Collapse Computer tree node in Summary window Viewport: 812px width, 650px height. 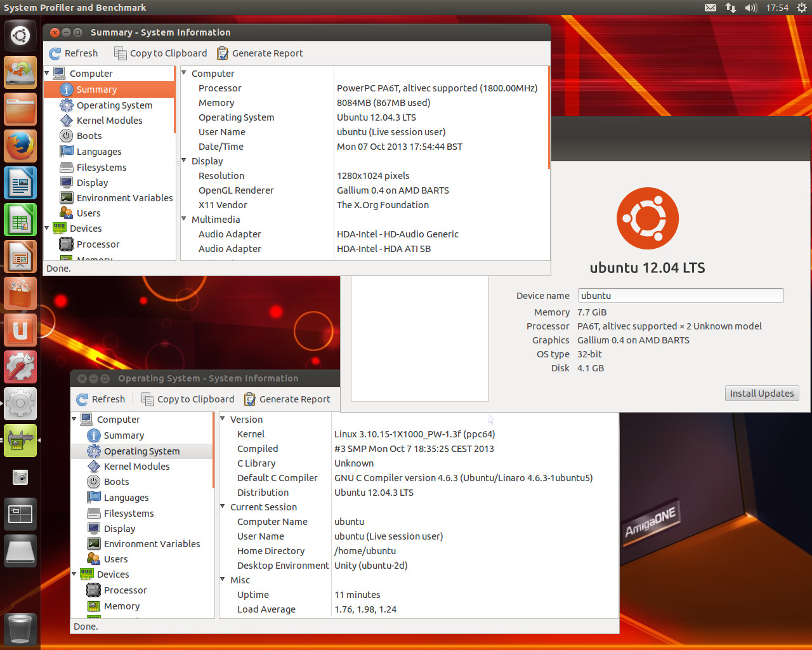pyautogui.click(x=47, y=74)
